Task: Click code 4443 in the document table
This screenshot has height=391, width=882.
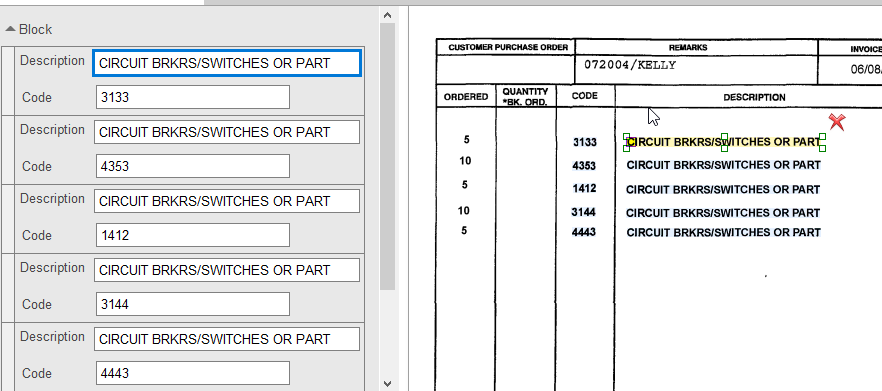Action: [583, 232]
